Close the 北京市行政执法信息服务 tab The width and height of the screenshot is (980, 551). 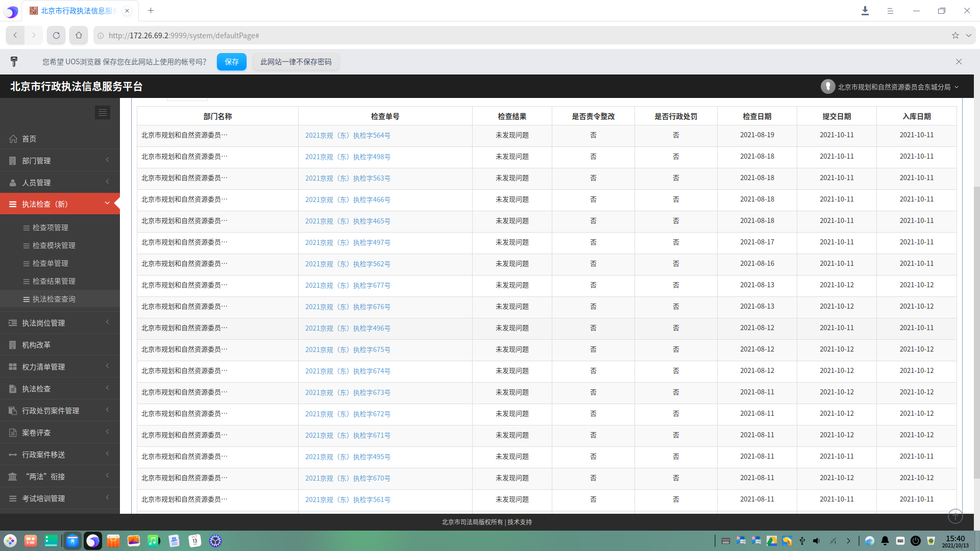[127, 11]
